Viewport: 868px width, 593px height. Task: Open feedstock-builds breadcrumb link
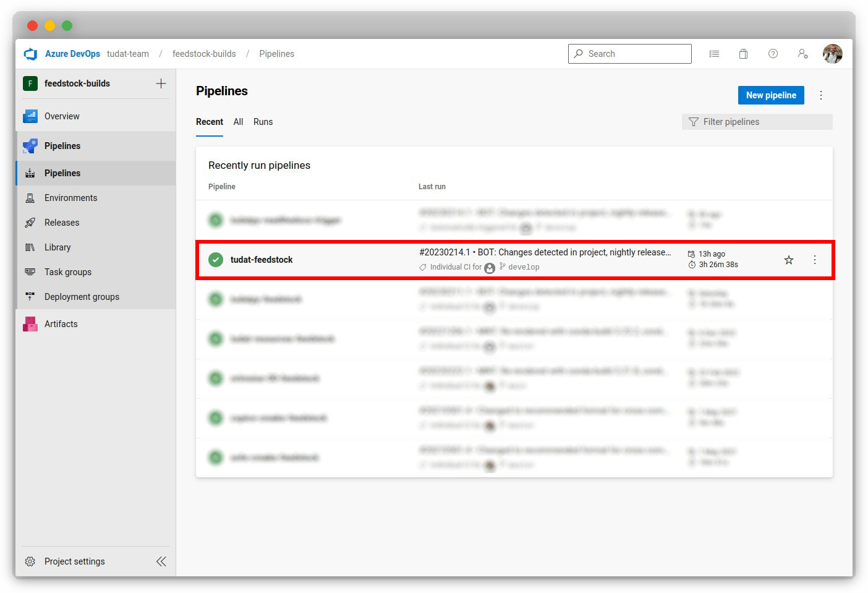point(204,54)
